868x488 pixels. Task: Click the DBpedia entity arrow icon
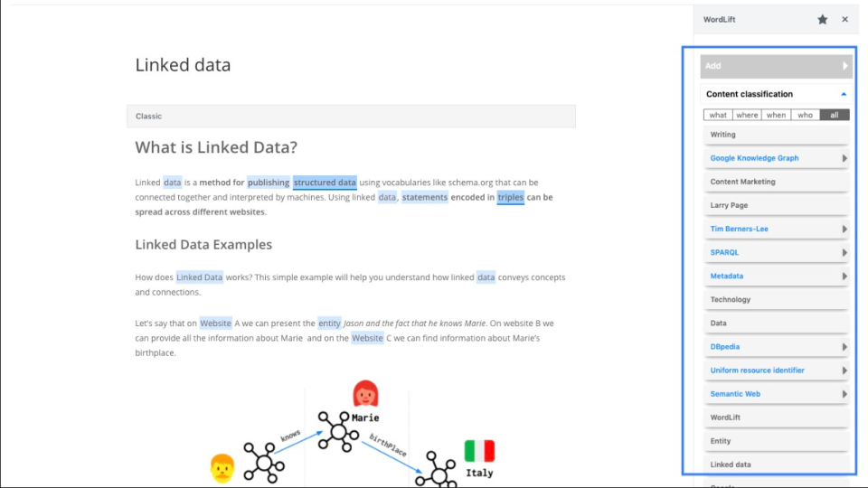pos(844,346)
